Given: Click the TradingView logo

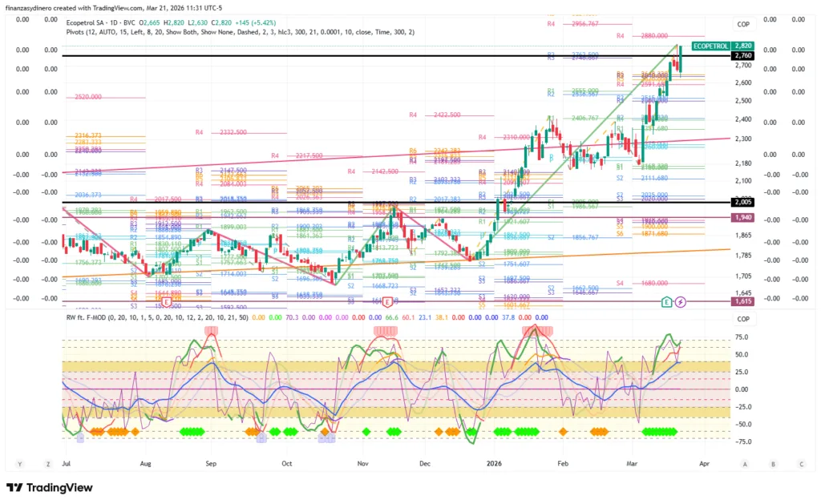Looking at the screenshot, I should tap(49, 487).
